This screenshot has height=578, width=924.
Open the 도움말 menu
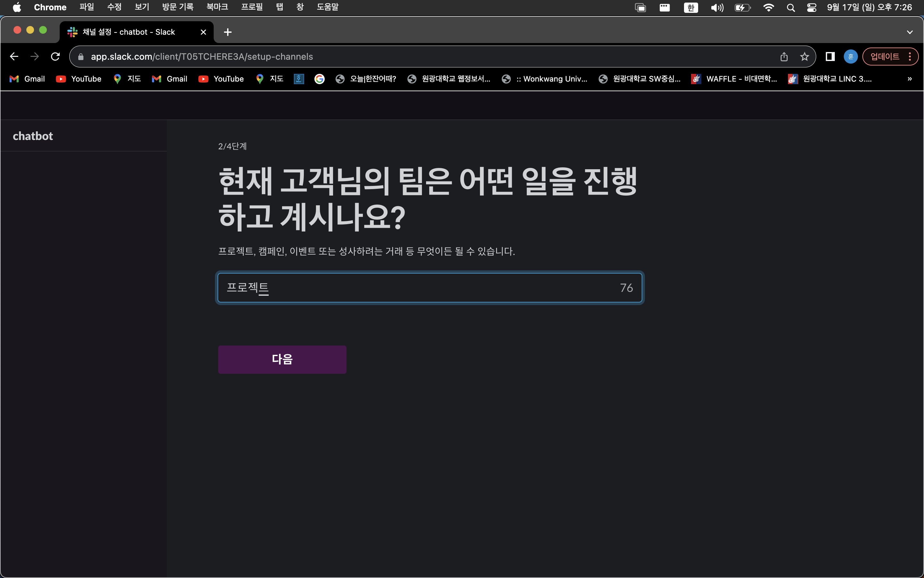(x=328, y=7)
